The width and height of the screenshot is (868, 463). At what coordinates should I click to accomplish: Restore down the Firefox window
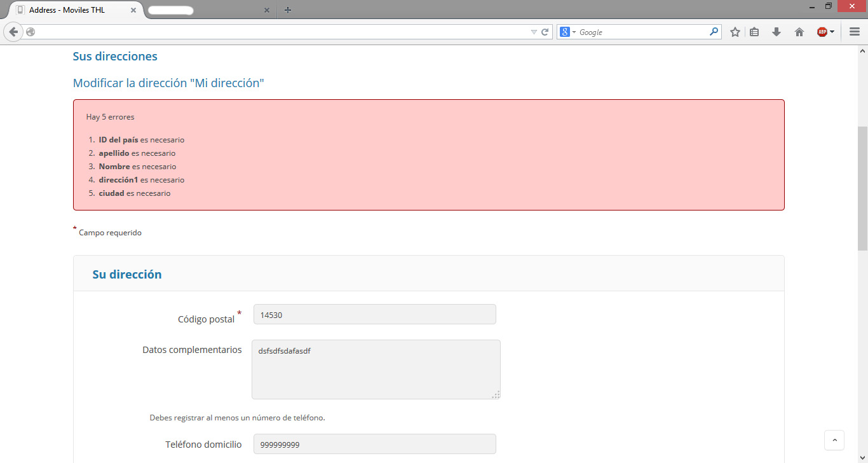point(828,6)
